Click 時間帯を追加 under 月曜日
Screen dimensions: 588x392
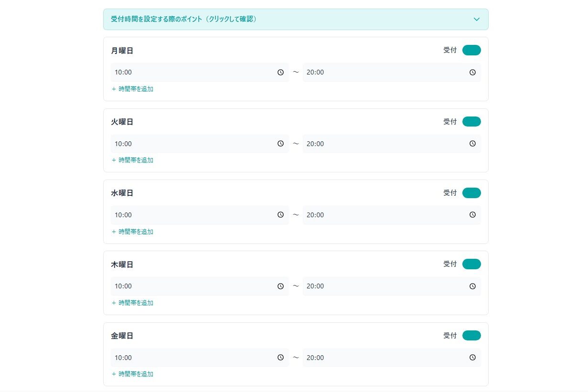pyautogui.click(x=133, y=89)
